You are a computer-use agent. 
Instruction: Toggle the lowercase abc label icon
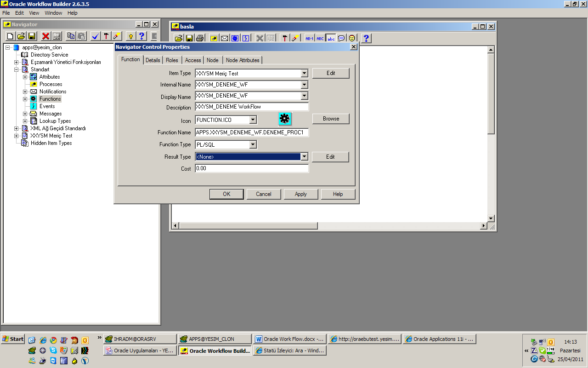coord(331,38)
